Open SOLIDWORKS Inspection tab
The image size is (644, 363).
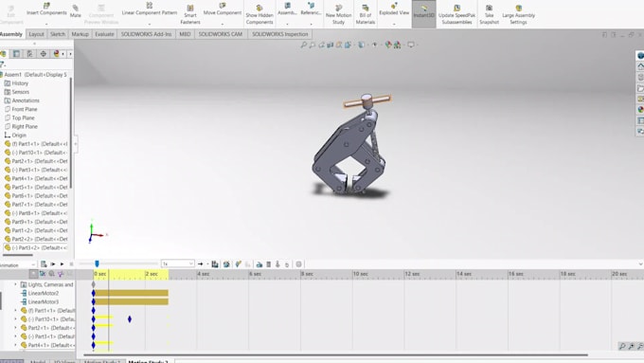(279, 34)
